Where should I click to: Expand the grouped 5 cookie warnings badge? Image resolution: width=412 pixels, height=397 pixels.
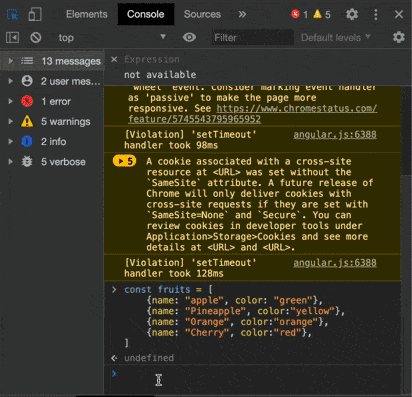tap(124, 161)
